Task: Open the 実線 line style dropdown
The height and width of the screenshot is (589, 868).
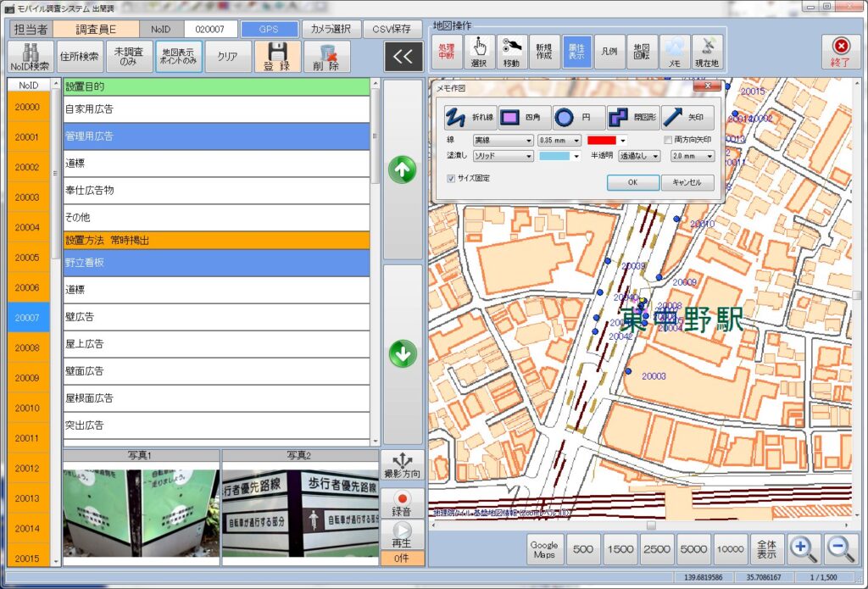Action: pyautogui.click(x=503, y=141)
